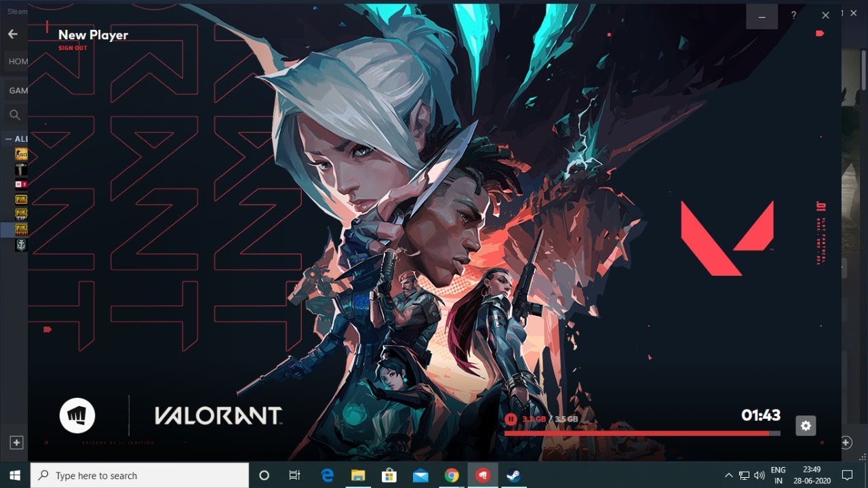This screenshot has height=488, width=868.
Task: Launch Google Chrome from taskbar
Action: click(x=452, y=475)
